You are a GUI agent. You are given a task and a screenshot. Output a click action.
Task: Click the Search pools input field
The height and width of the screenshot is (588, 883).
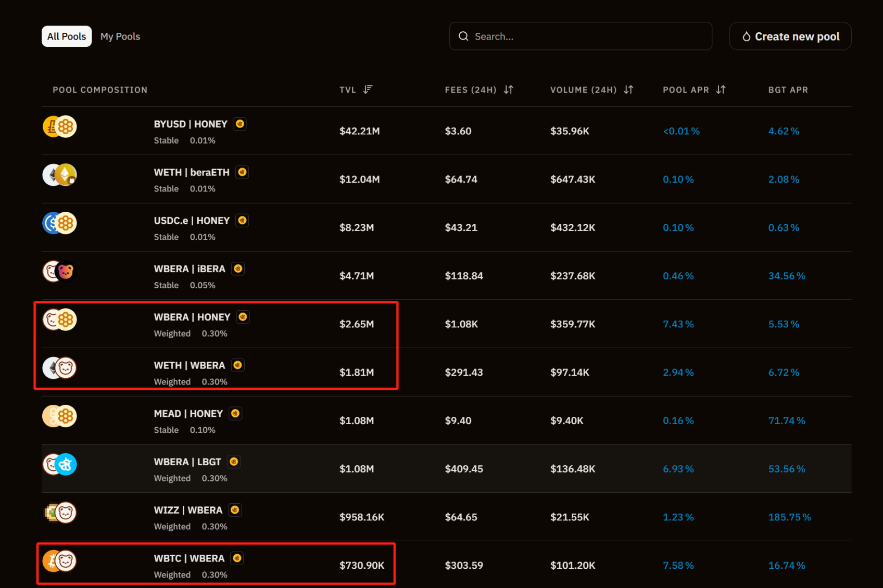(x=588, y=36)
